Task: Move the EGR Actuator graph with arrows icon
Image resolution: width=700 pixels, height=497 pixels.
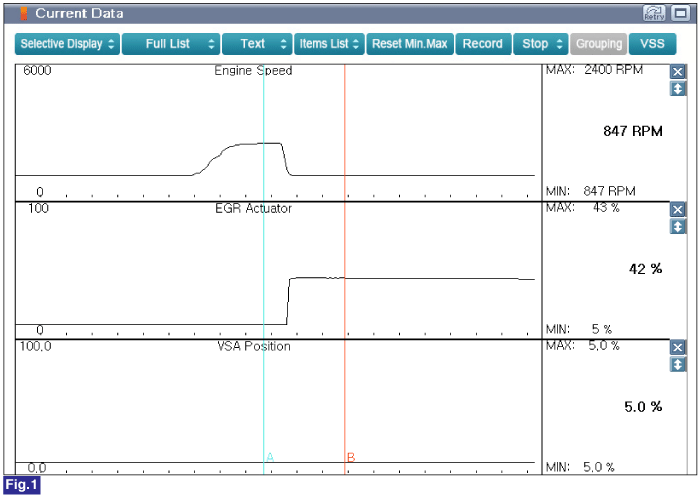Action: [677, 227]
